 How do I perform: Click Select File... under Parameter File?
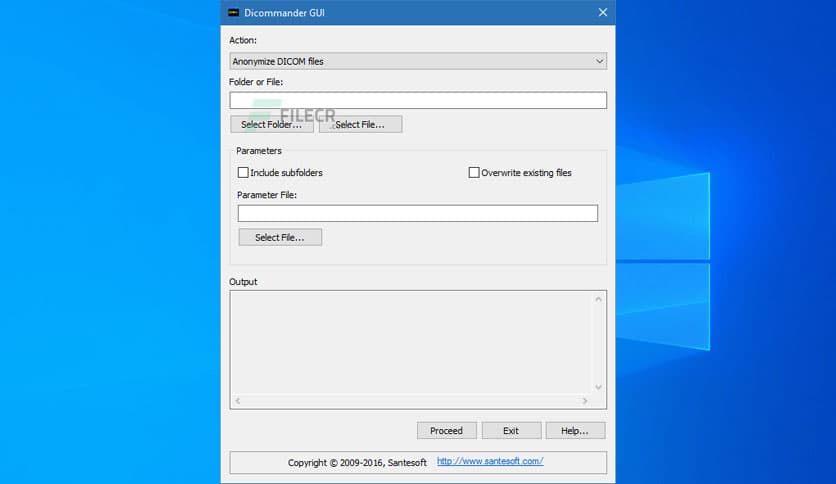click(280, 237)
